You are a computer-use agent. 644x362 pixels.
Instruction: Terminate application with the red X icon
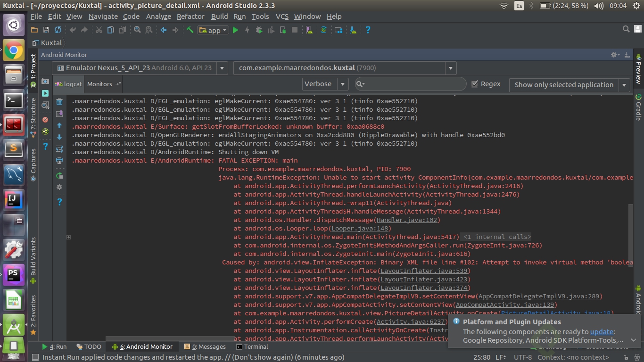point(45,120)
